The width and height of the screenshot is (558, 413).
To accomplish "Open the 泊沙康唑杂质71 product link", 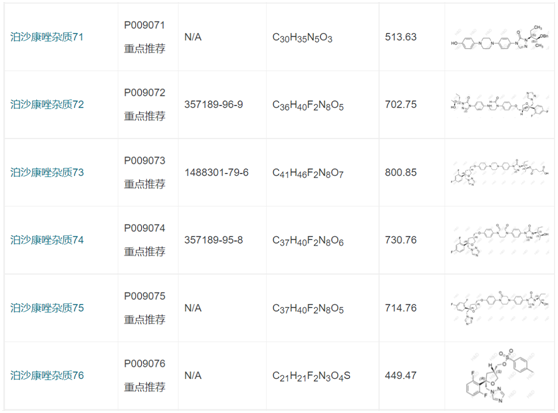I will pos(47,37).
